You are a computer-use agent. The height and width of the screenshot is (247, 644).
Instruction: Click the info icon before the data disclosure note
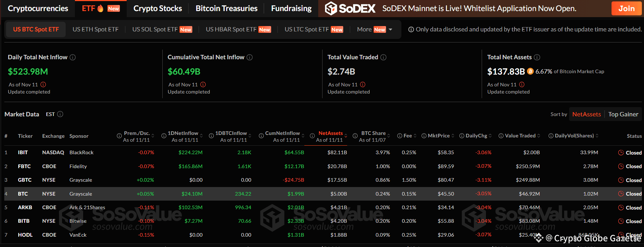point(411,30)
